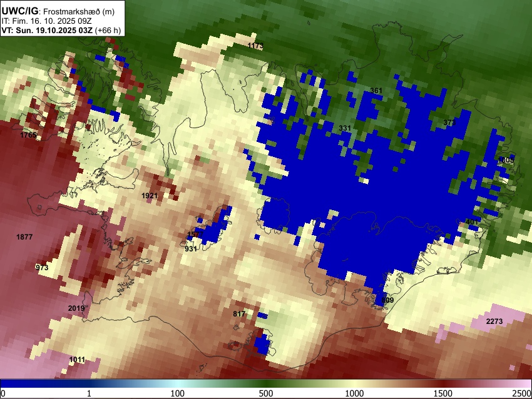Click the UWC/IG Frostmarkshæð (m) title
532x399 pixels.
pos(58,11)
